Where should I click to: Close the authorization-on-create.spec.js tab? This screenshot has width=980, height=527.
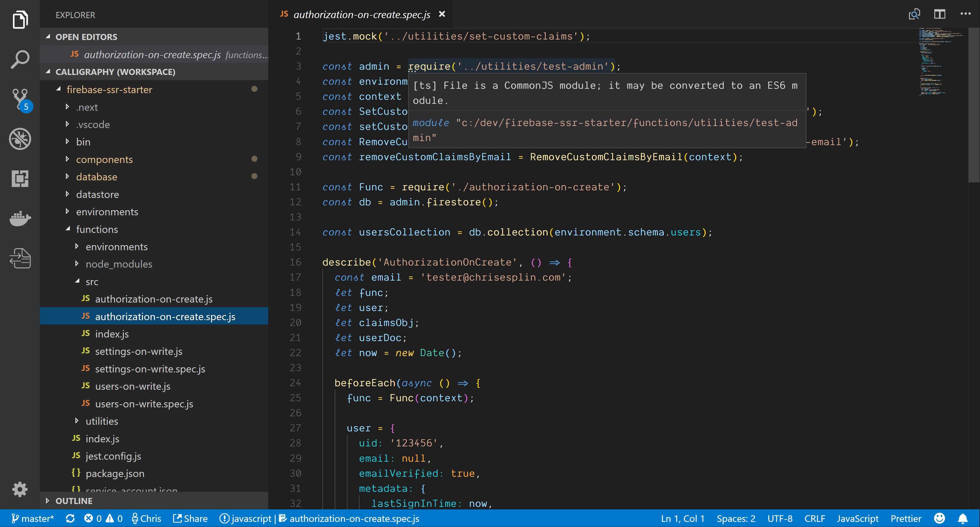(x=442, y=14)
